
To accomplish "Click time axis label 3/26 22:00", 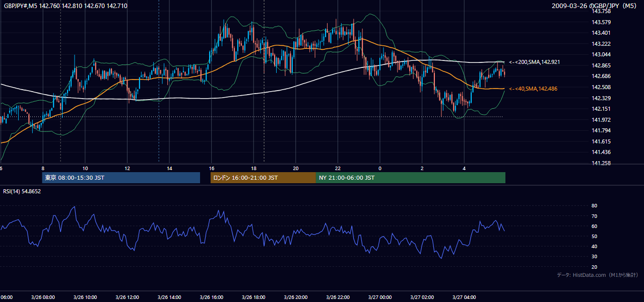I will tap(338, 297).
